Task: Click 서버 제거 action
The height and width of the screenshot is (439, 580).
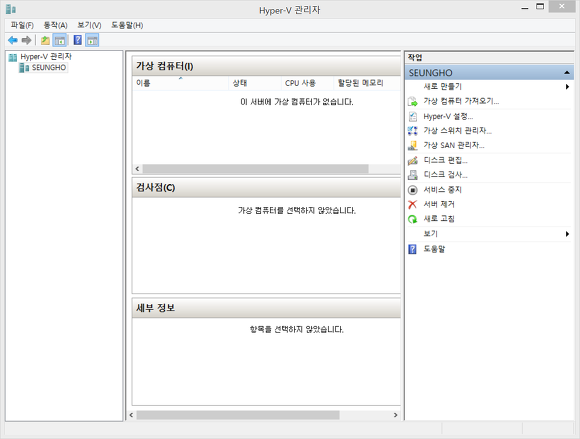Action: 439,204
